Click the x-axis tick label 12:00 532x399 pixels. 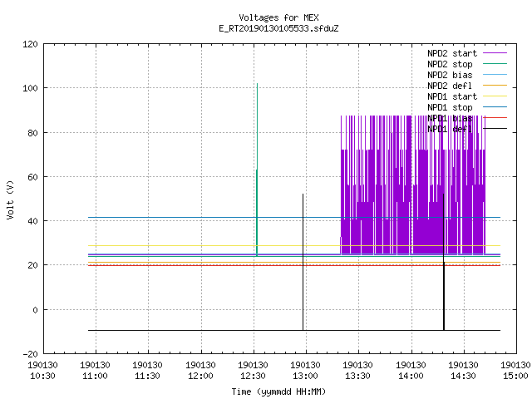pos(200,376)
